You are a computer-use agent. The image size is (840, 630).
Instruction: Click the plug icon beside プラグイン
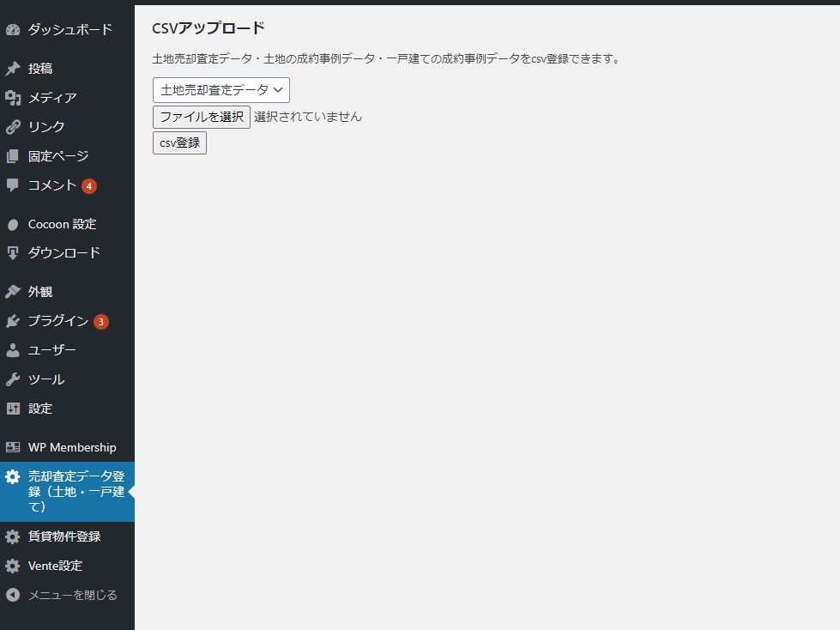(13, 321)
